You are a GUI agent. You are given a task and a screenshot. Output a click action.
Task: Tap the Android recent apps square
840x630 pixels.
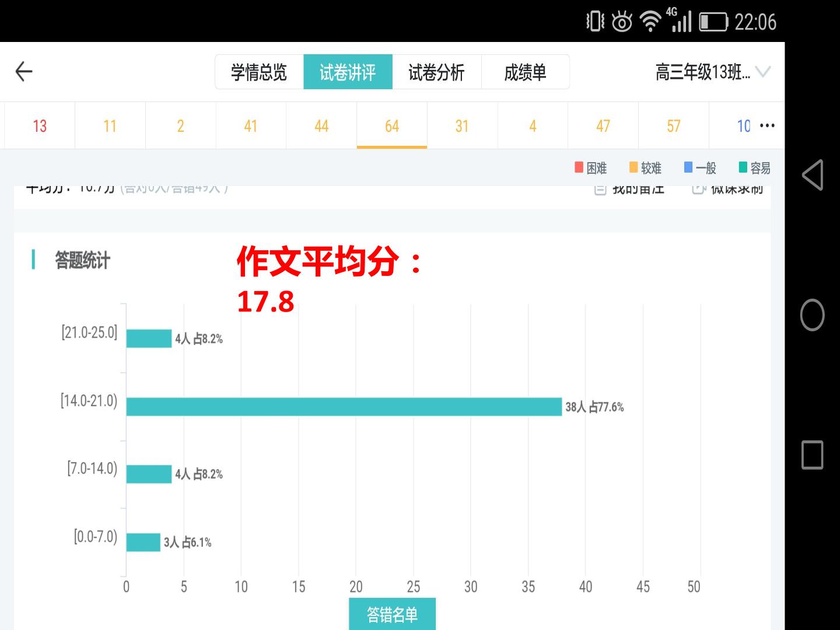pyautogui.click(x=812, y=454)
